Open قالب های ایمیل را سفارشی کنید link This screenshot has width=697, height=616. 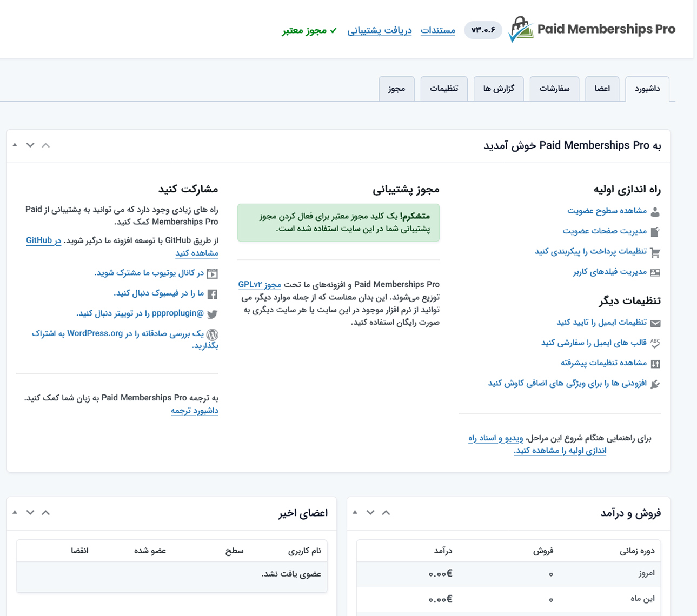[594, 343]
